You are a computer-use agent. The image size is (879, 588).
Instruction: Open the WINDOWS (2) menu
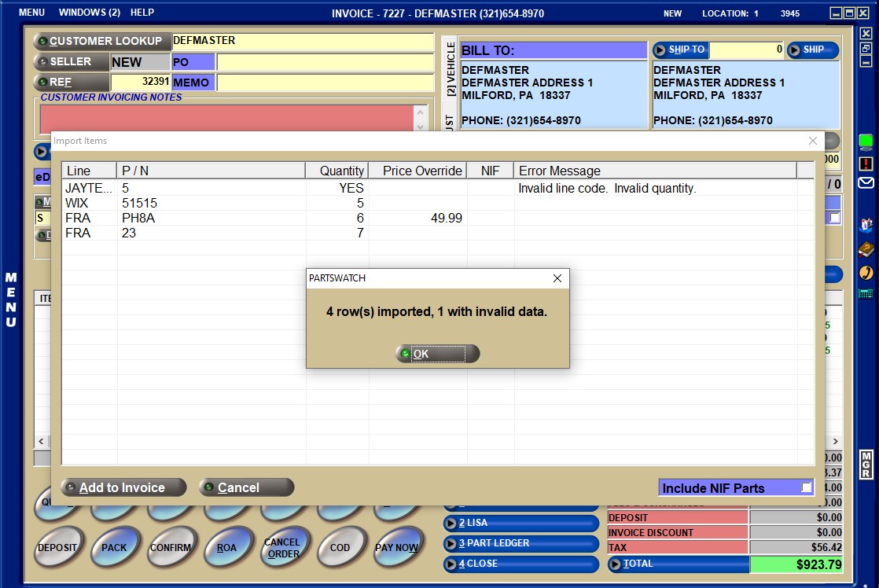[x=89, y=13]
